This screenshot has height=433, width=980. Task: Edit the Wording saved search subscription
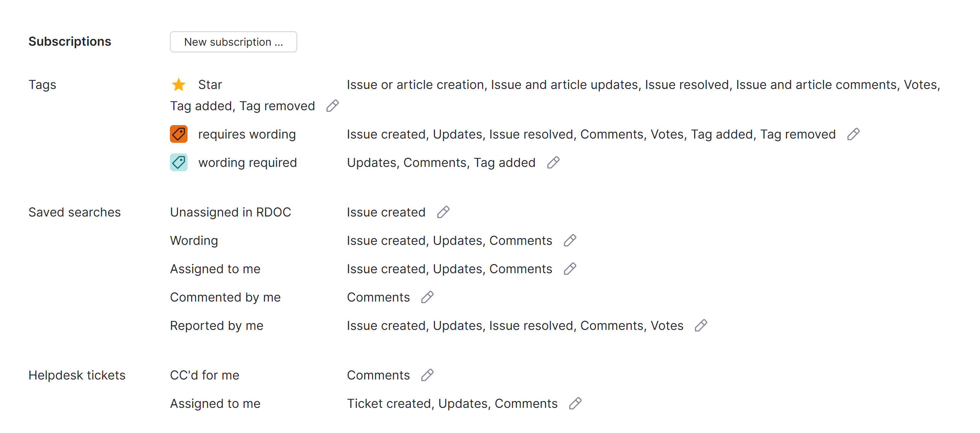tap(570, 241)
